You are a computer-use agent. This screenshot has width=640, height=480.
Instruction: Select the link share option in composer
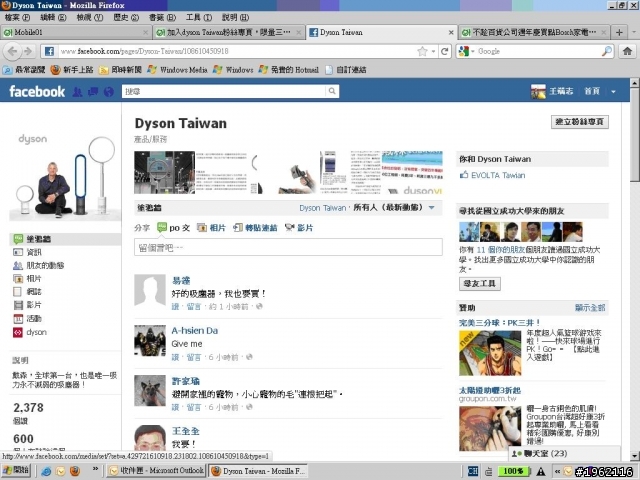(x=255, y=228)
